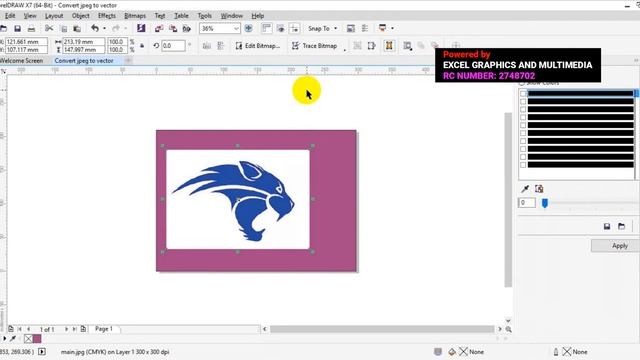Click the Save icon in the toolbar
The image size is (640, 360).
(x=17, y=29)
